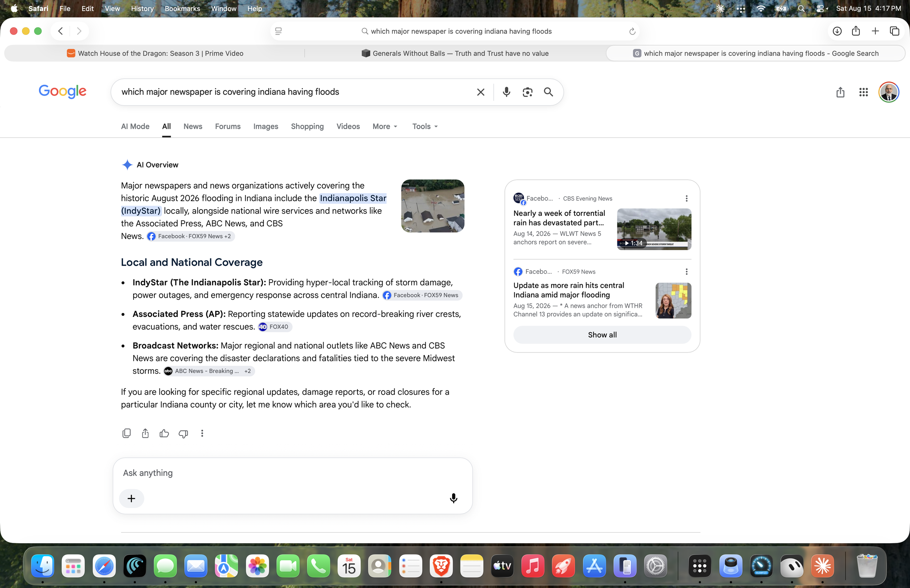
Task: Click Show all sources button
Action: 602,335
